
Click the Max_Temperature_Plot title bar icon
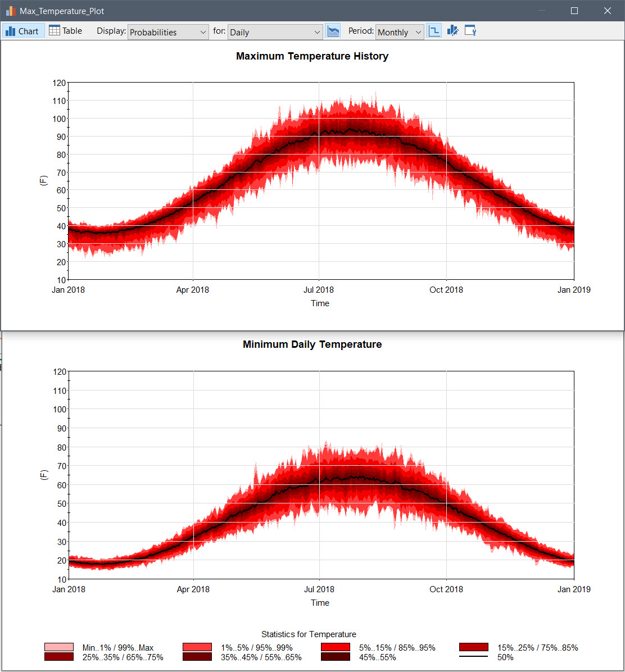point(10,10)
